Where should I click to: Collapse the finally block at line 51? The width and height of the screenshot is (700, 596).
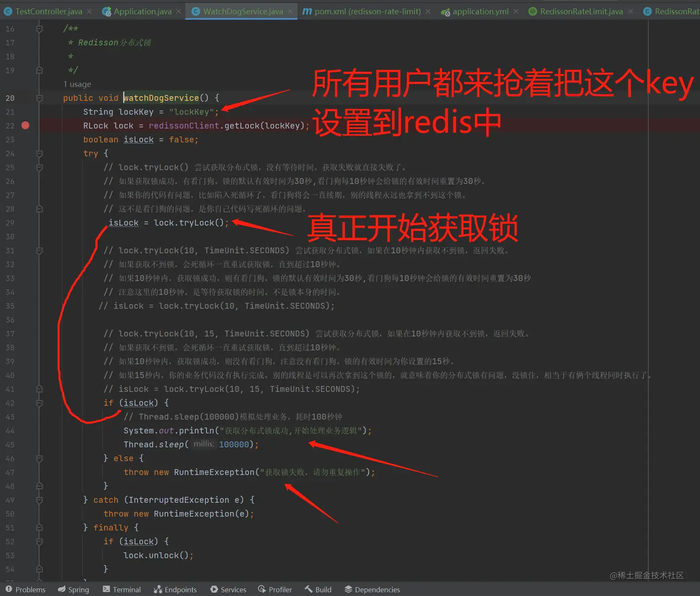point(39,528)
